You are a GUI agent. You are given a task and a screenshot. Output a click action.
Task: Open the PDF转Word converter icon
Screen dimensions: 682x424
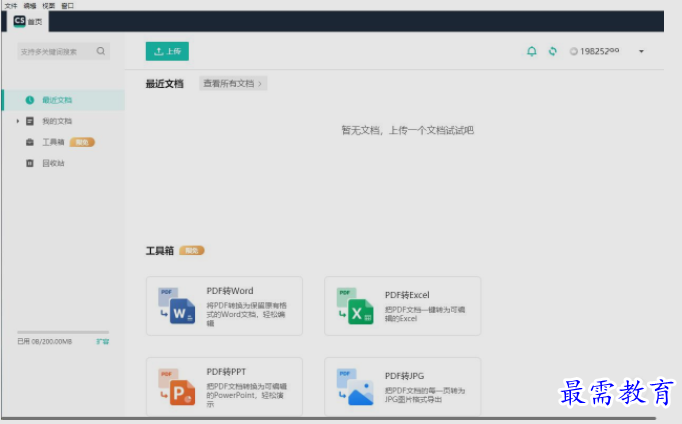174,306
